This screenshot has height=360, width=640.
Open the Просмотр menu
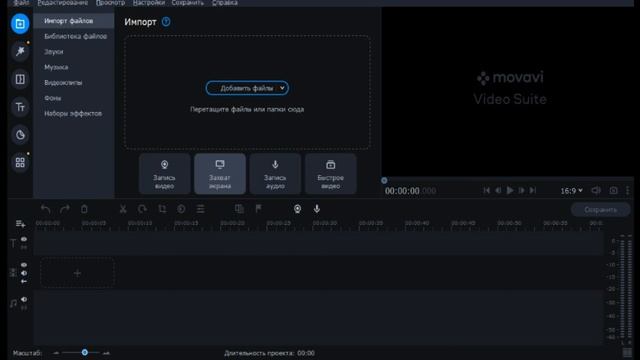pos(110,3)
